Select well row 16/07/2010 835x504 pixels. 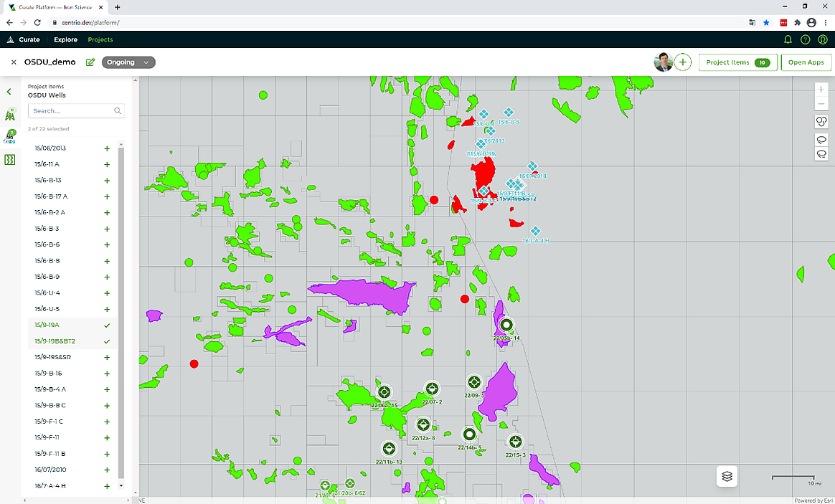(72, 470)
